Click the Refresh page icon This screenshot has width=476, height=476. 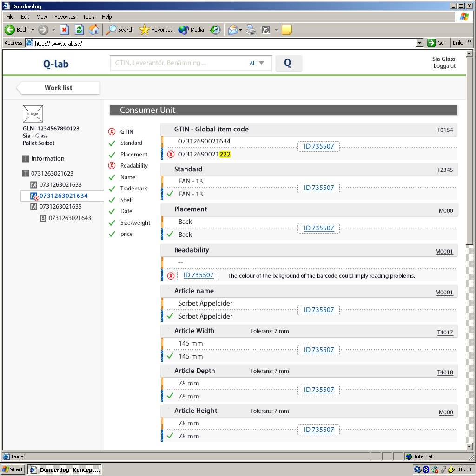[79, 30]
